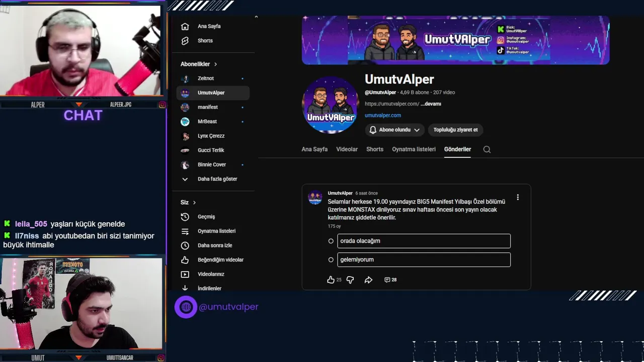The width and height of the screenshot is (644, 362).
Task: Open Zeitnot channel avatar in subscriptions
Action: click(x=185, y=78)
